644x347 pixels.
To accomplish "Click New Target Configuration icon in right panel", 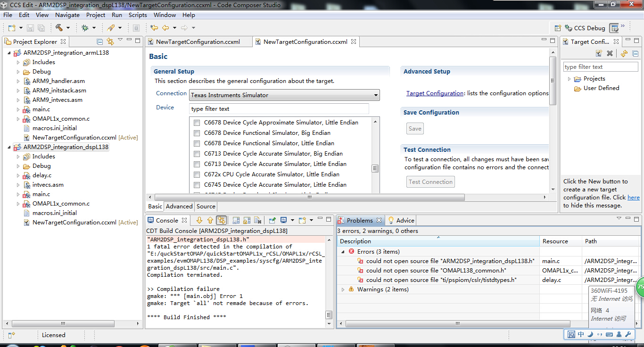I will point(599,53).
